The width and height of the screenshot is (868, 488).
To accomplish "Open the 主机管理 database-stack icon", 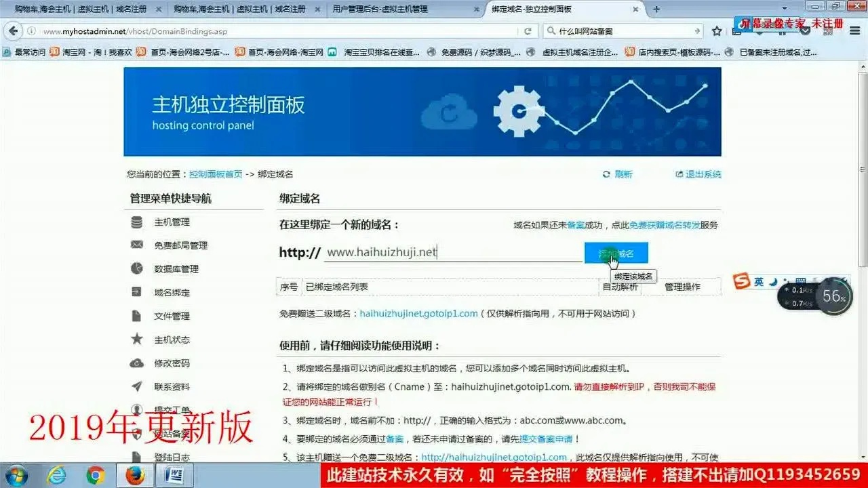I will (x=137, y=222).
